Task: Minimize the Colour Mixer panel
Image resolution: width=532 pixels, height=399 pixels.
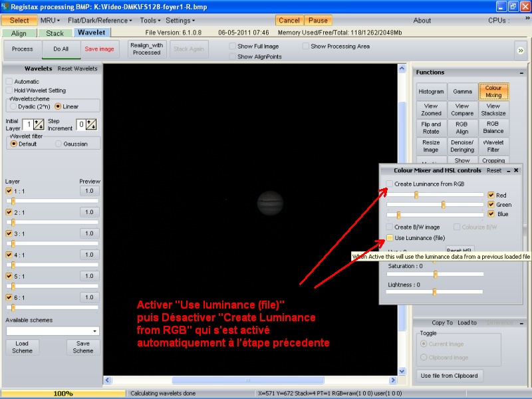Action: pos(508,171)
